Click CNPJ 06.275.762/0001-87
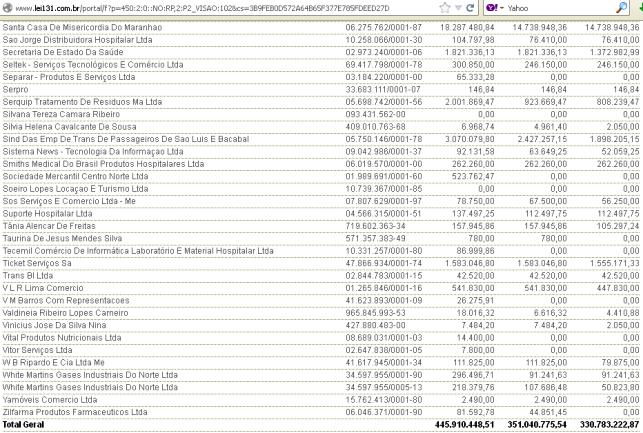The width and height of the screenshot is (643, 433). [x=383, y=27]
